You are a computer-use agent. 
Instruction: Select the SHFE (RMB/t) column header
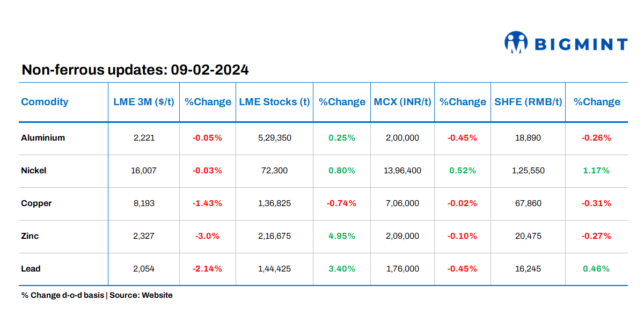pos(528,102)
